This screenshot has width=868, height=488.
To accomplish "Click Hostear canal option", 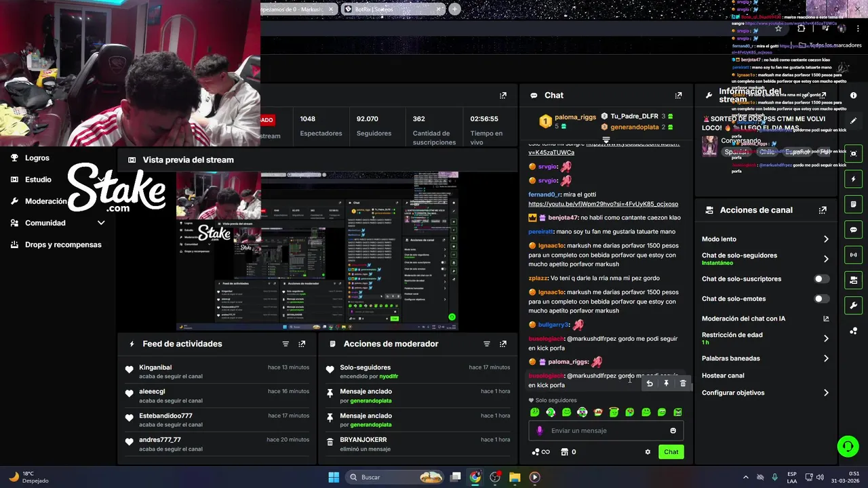I will [x=723, y=375].
